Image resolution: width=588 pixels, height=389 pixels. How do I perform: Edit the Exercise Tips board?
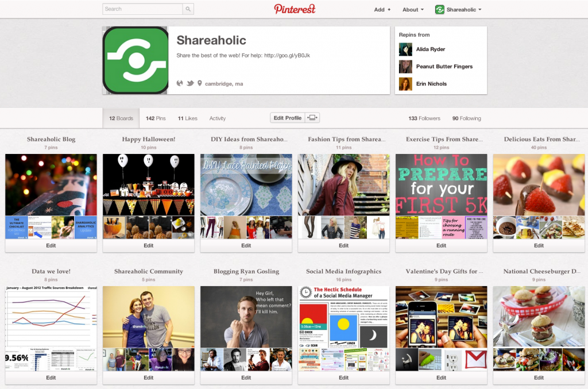pos(442,246)
